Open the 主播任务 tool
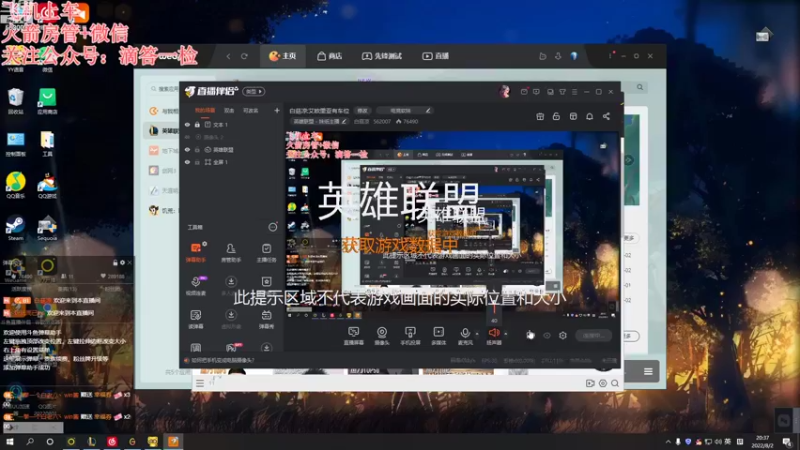 click(x=266, y=252)
